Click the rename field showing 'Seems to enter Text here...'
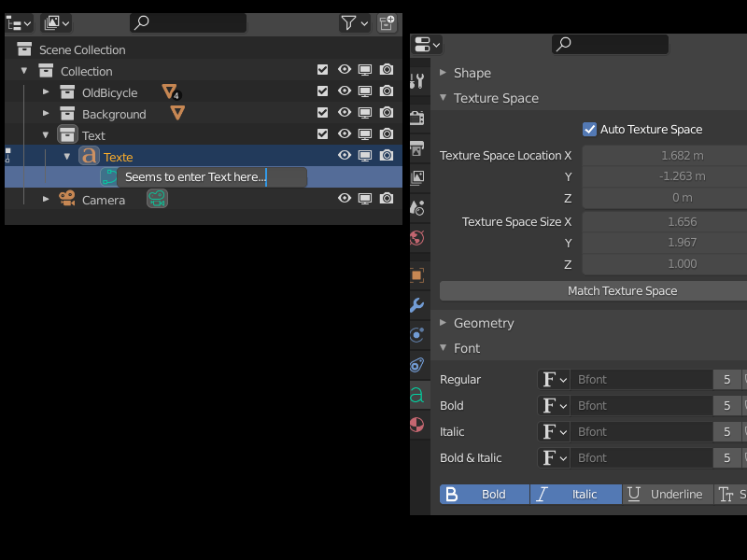Image resolution: width=747 pixels, height=560 pixels. 212,177
